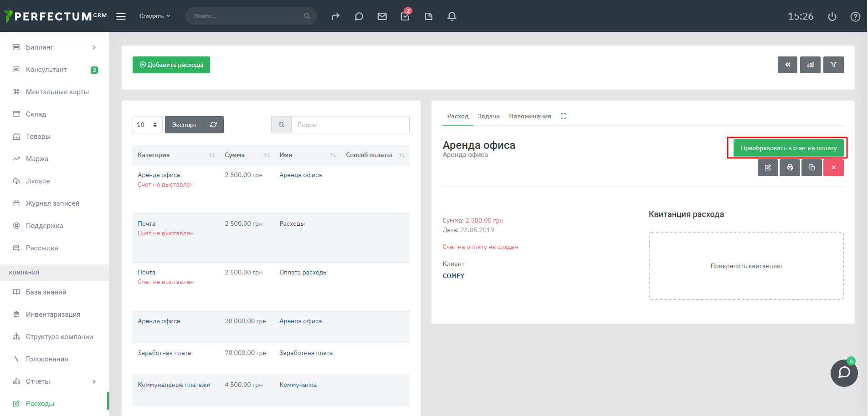
Task: Sort table by Имя column
Action: pyautogui.click(x=308, y=155)
